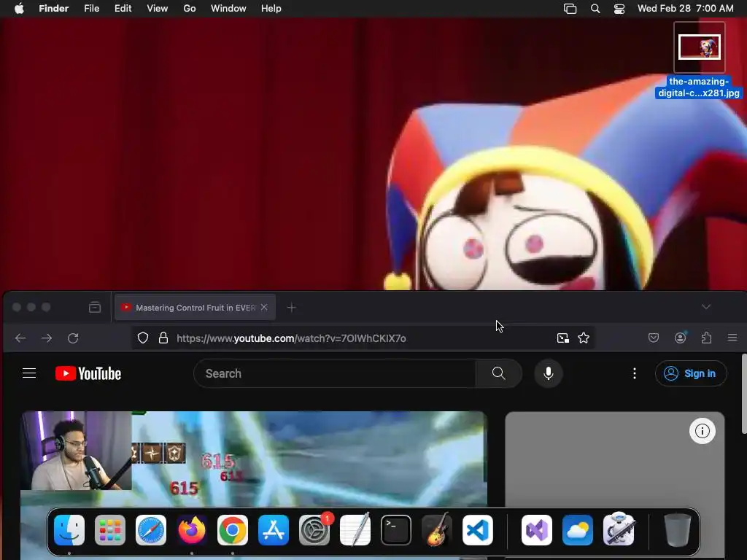The width and height of the screenshot is (747, 560).
Task: Click the page vertical scrollbar
Action: (743, 393)
